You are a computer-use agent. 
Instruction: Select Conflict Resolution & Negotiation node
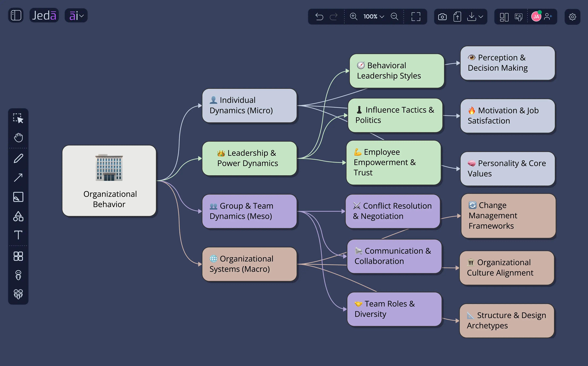[392, 211]
